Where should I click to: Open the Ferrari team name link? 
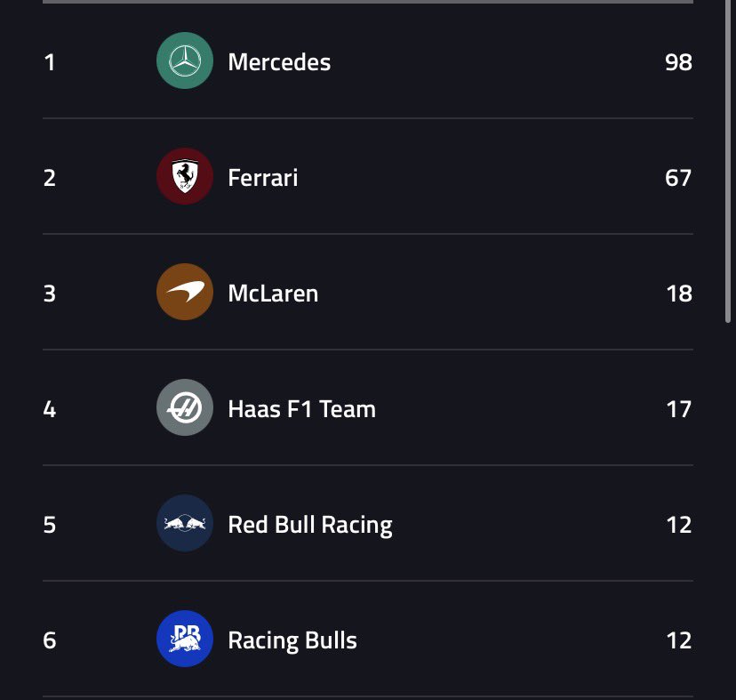263,178
